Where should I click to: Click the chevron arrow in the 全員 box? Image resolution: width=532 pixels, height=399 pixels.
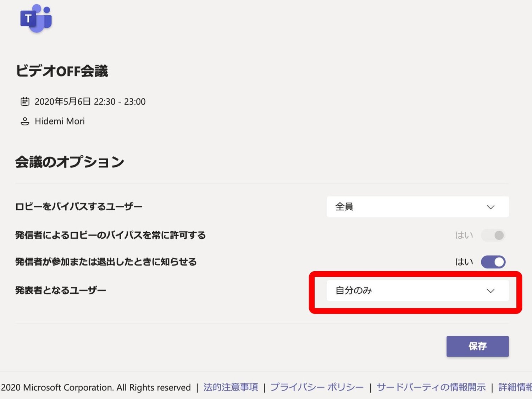coord(491,207)
